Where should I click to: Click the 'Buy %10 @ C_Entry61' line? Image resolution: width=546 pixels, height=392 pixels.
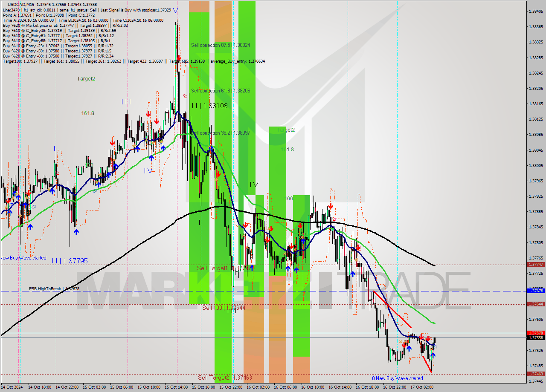(x=58, y=35)
